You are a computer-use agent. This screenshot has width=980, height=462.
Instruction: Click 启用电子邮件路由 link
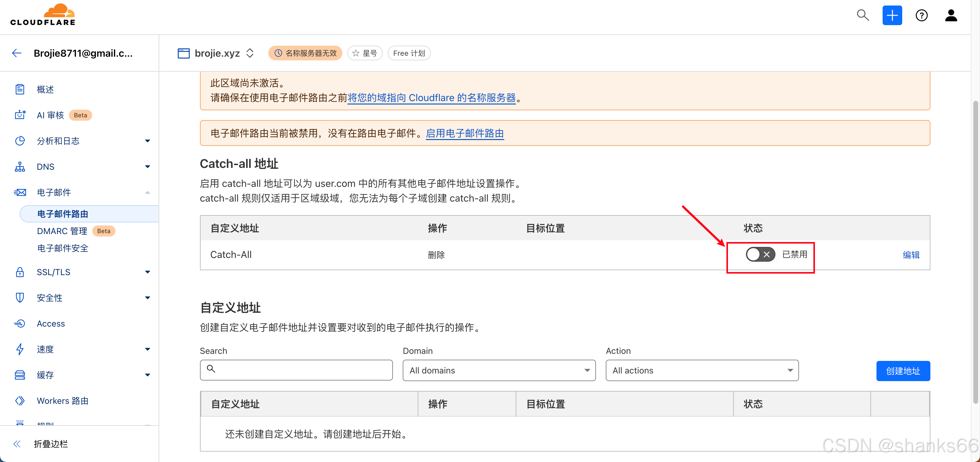click(x=465, y=133)
